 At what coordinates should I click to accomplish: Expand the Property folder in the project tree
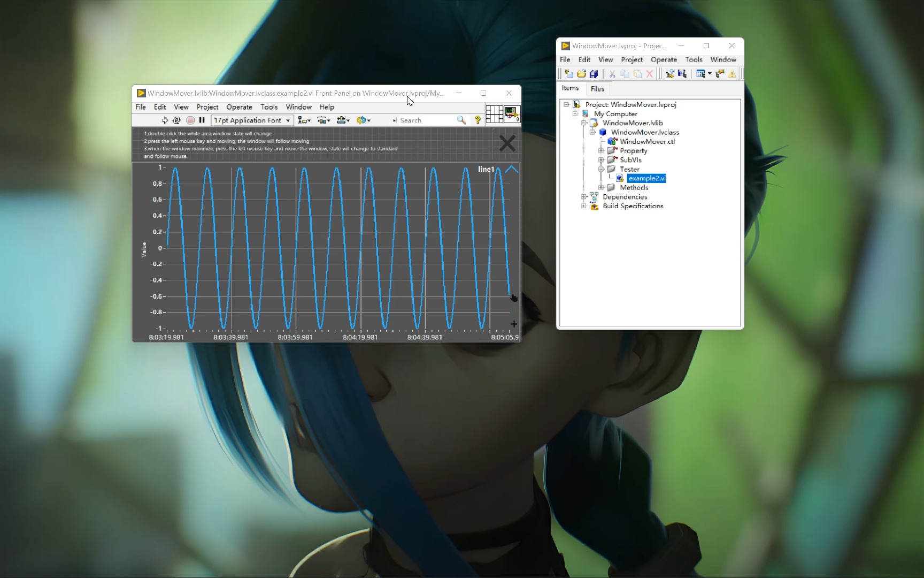tap(601, 150)
